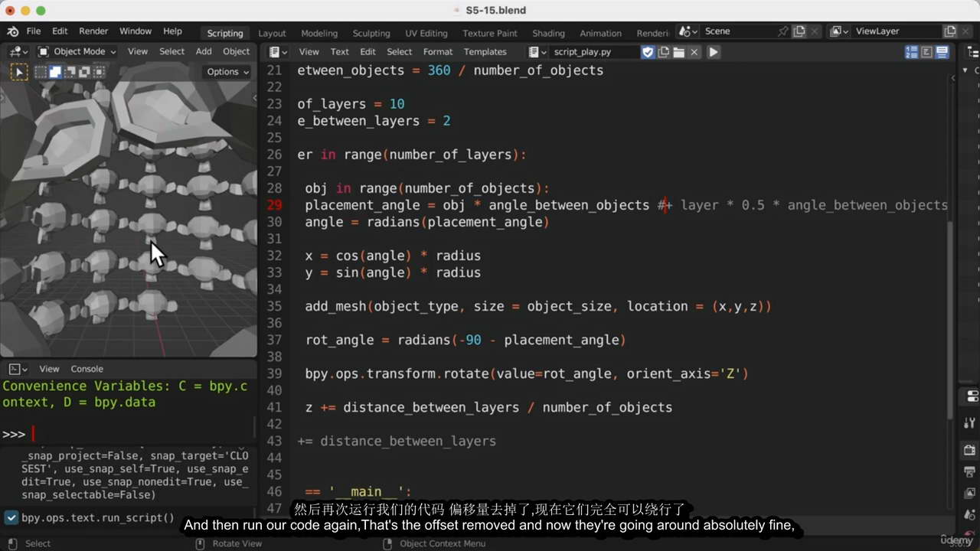Toggle word wrap in text editor
Screen dimensions: 980x551
[x=927, y=52]
